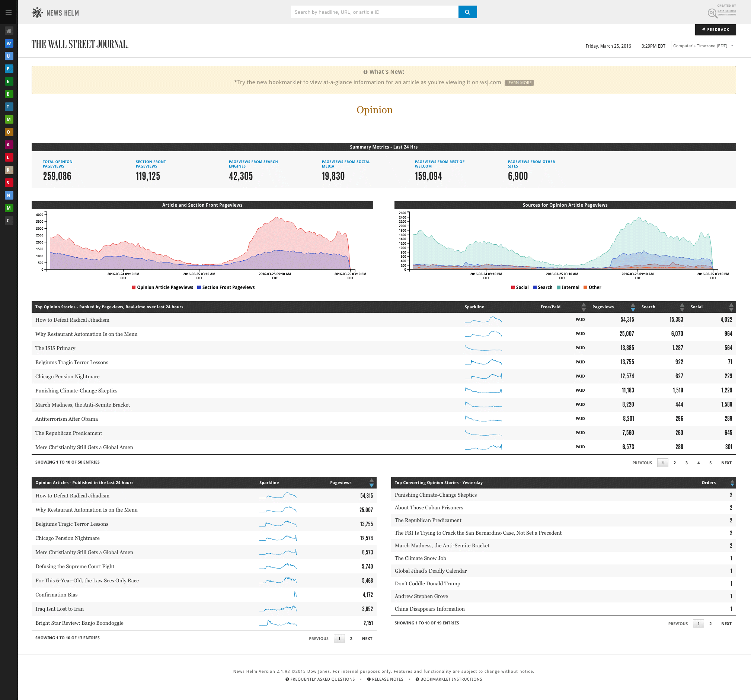
Task: Toggle Section Front Pageviews legend series
Action: click(x=226, y=288)
